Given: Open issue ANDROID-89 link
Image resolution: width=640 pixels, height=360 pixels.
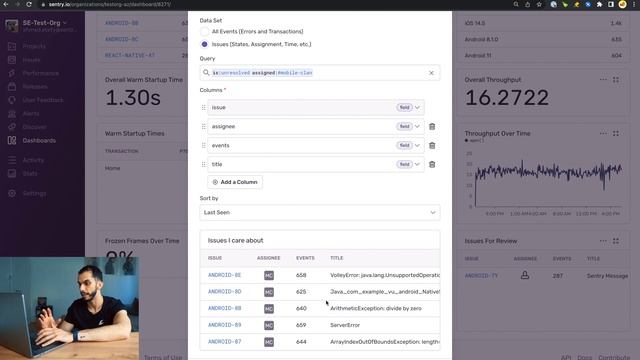Looking at the screenshot, I should 224,325.
